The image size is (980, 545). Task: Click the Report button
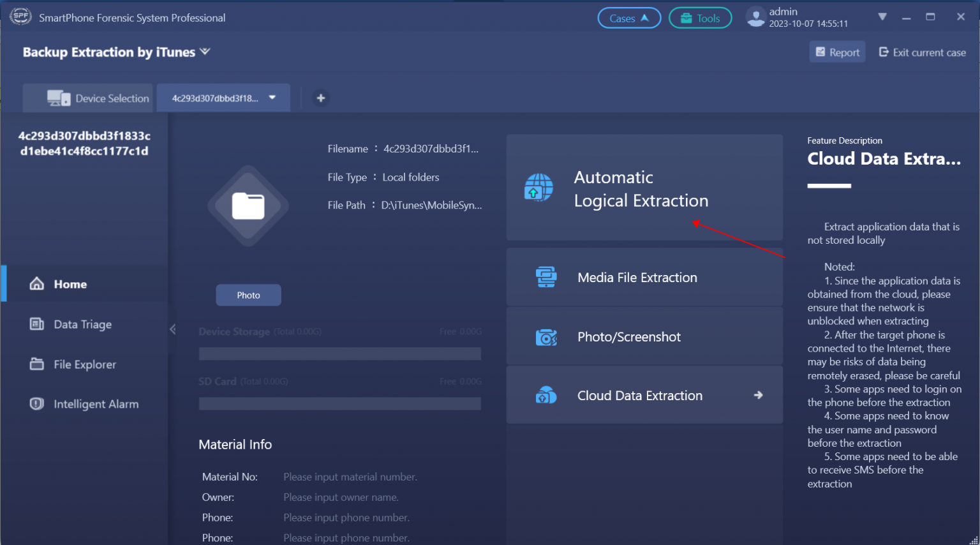pos(837,52)
